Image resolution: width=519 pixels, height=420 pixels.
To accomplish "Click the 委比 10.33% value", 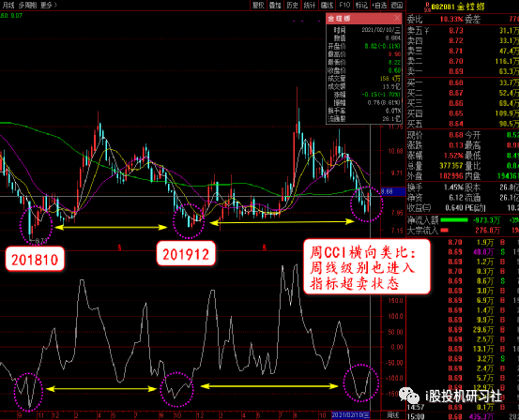I will 451,19.
